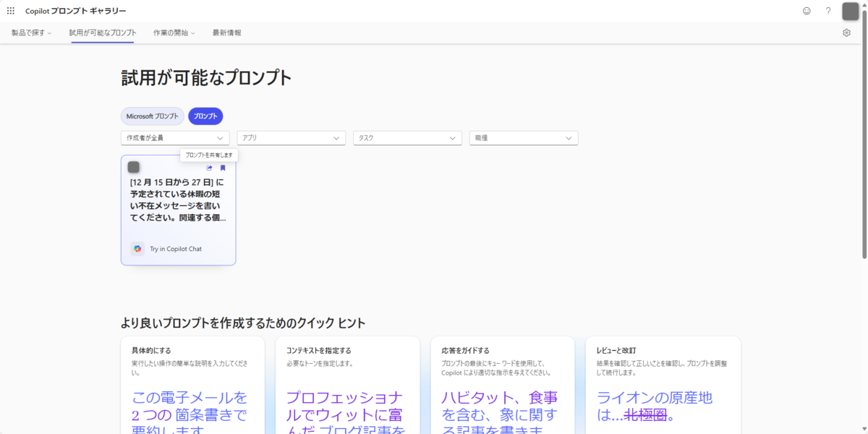Screen dimensions: 868x434
Task: Open the タスク filter dropdown
Action: (x=407, y=137)
